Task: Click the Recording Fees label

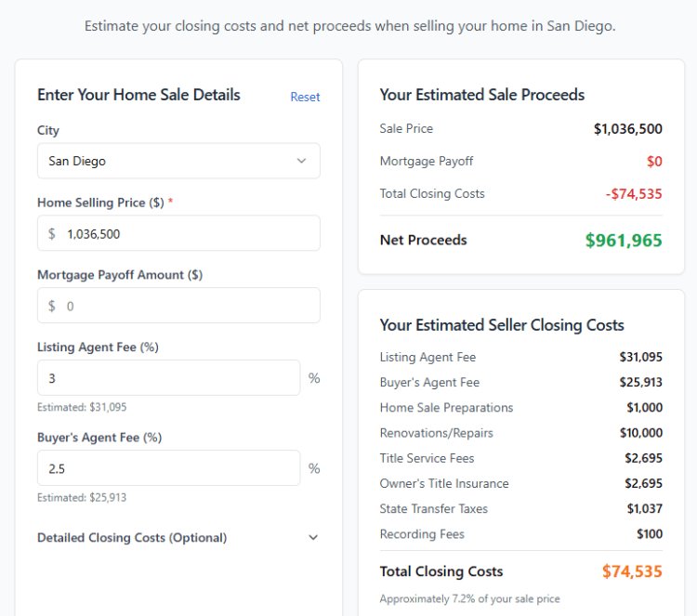Action: (422, 534)
